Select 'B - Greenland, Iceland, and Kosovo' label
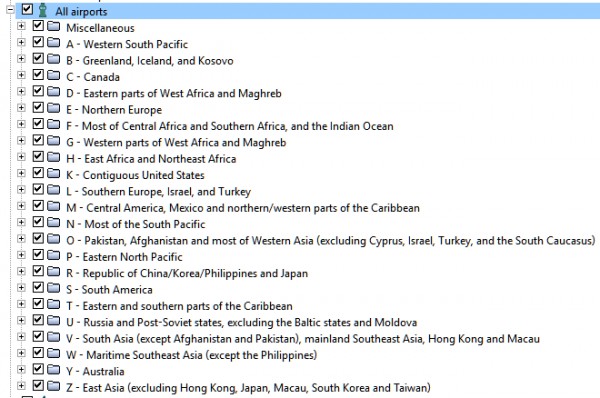 tap(150, 61)
